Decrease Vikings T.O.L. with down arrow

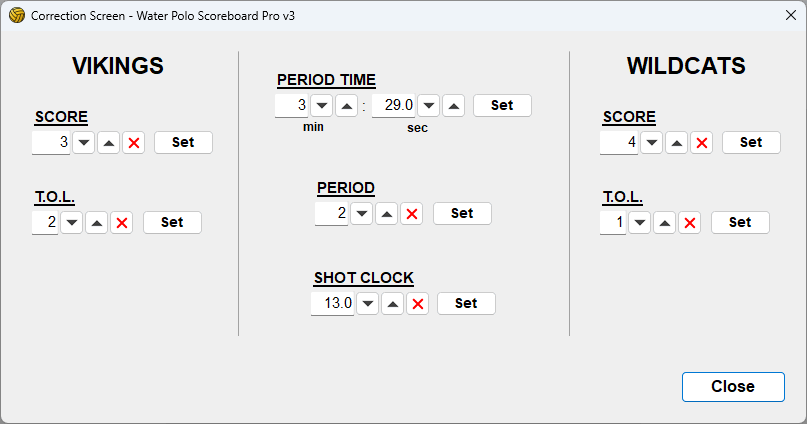72,223
